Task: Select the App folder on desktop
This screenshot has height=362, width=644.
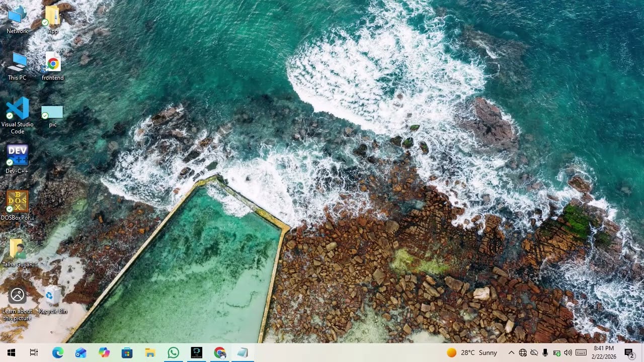Action: pos(52,19)
